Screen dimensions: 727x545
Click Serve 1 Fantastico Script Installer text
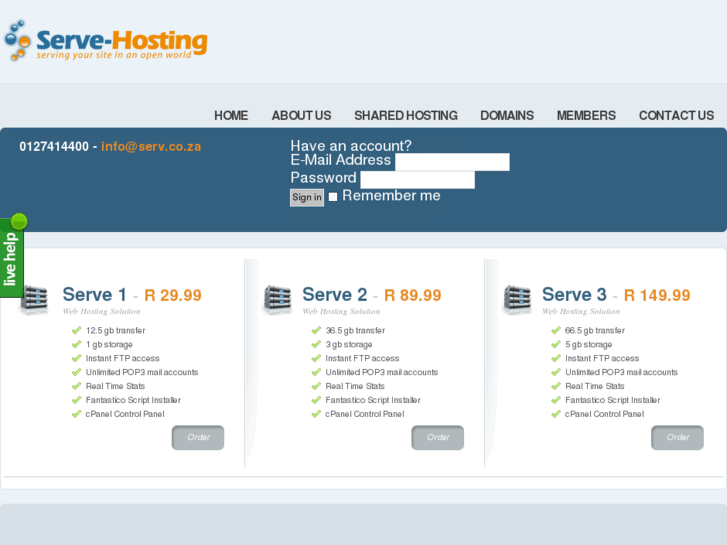point(133,400)
